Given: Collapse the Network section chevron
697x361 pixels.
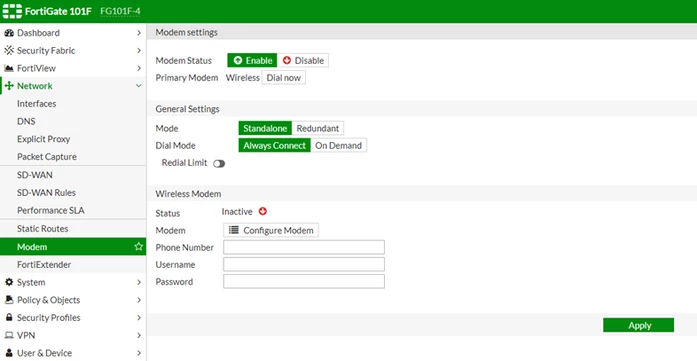Looking at the screenshot, I should (x=139, y=86).
